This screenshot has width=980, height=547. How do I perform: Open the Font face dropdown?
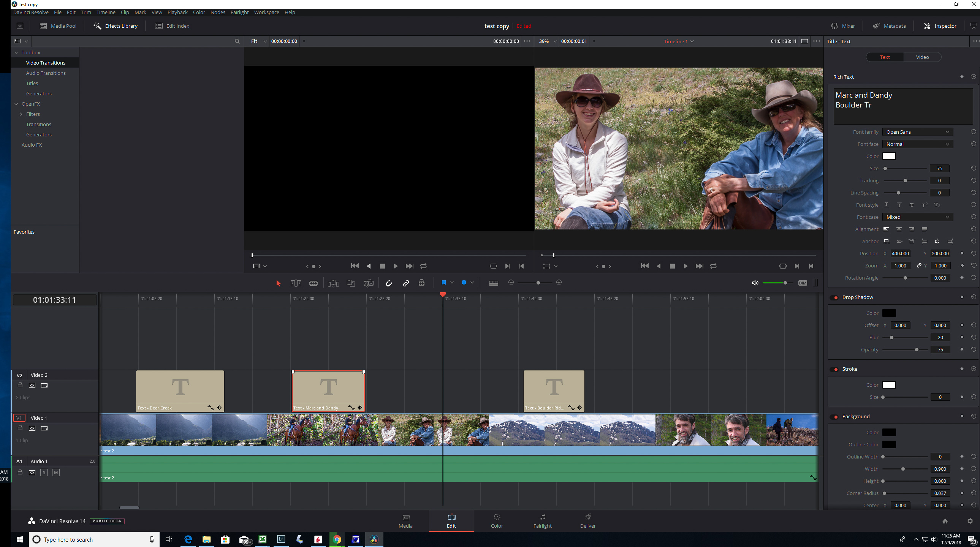[917, 144]
